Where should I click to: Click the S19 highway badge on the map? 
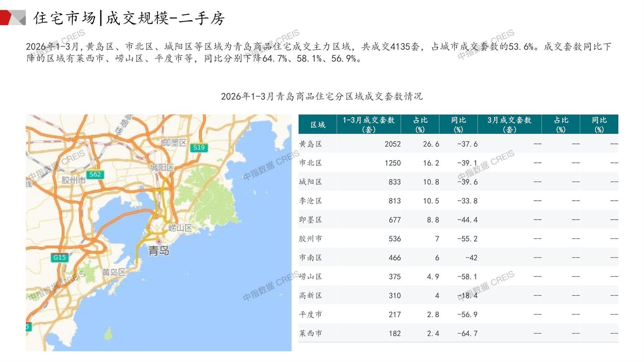pyautogui.click(x=199, y=147)
